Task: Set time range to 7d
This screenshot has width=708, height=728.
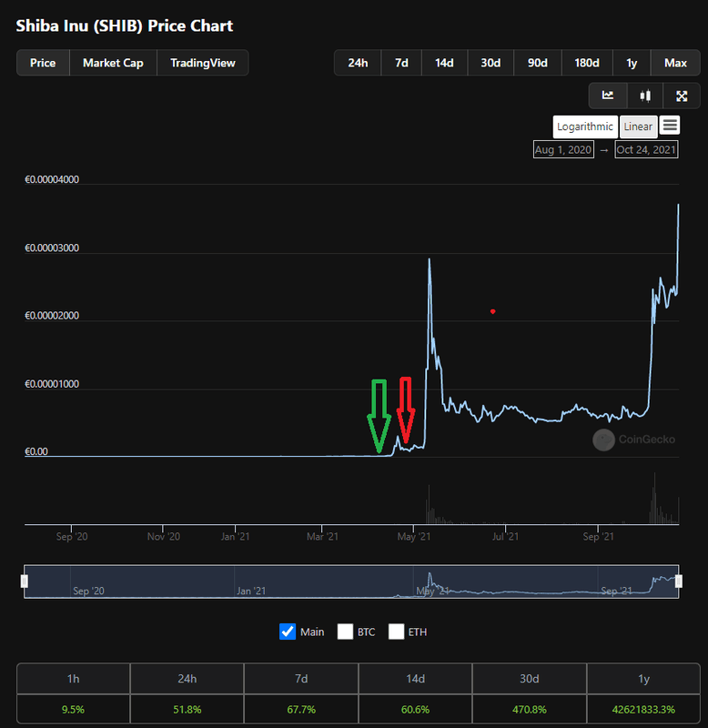Action: [401, 63]
